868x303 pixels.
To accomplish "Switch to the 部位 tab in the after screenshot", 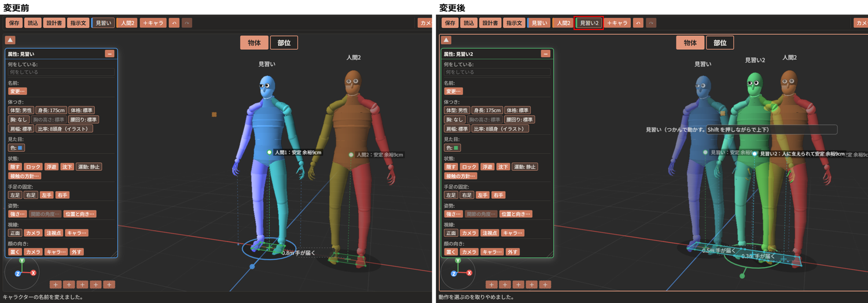I will [720, 42].
